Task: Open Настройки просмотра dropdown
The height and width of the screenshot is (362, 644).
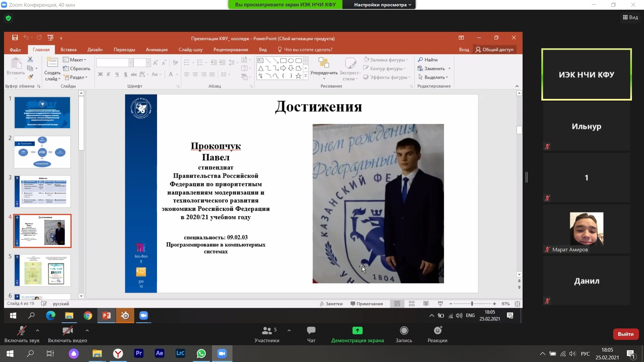Action: coord(382,5)
